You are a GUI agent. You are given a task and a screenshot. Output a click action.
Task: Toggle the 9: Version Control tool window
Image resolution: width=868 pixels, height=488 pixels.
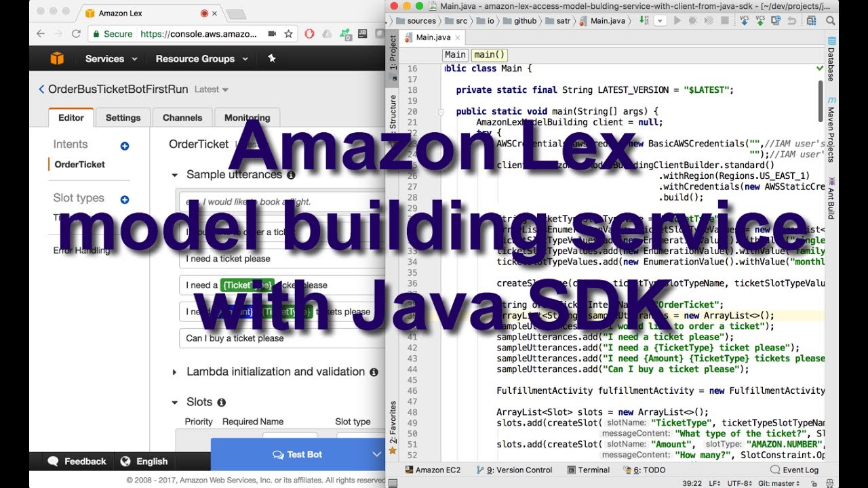coord(515,470)
